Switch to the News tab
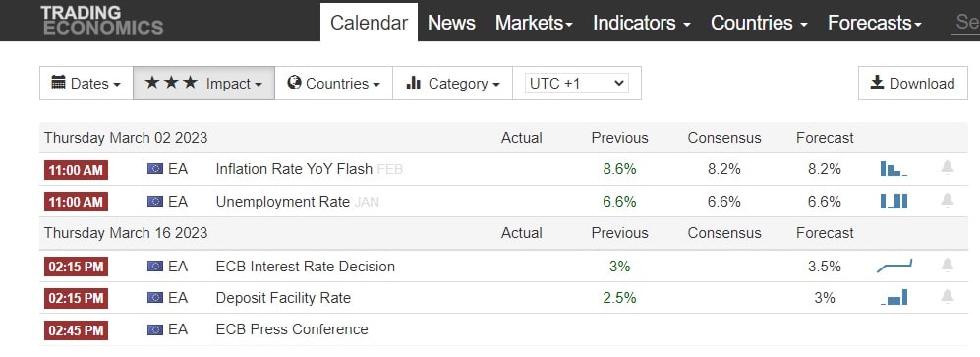This screenshot has width=980, height=357. point(451,23)
